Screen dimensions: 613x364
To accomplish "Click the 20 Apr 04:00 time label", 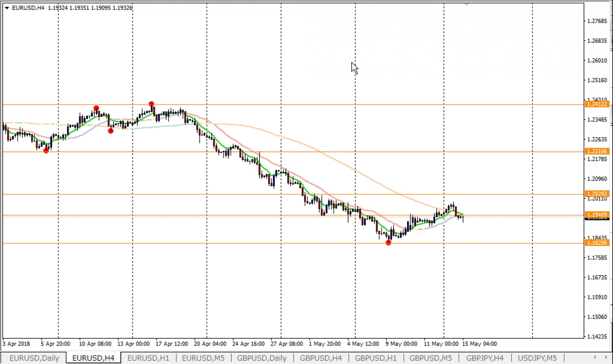I will point(210,344).
